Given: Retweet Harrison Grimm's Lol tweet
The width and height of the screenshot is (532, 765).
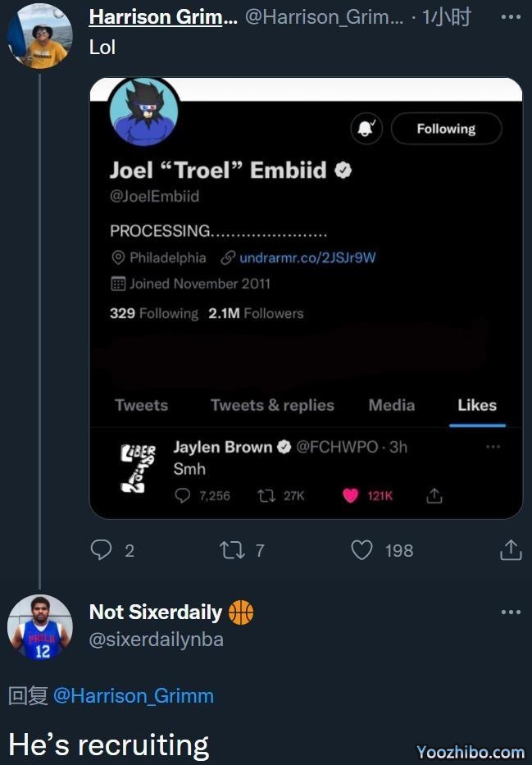Looking at the screenshot, I should click(x=233, y=550).
